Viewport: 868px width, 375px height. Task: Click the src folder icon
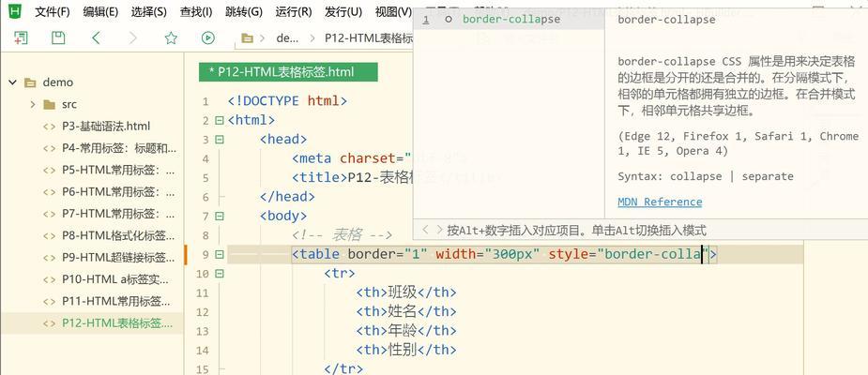click(x=50, y=105)
